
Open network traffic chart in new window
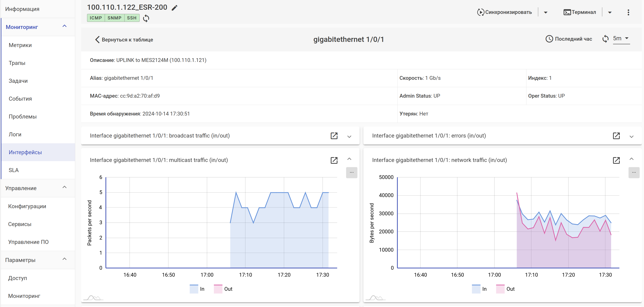[616, 160]
